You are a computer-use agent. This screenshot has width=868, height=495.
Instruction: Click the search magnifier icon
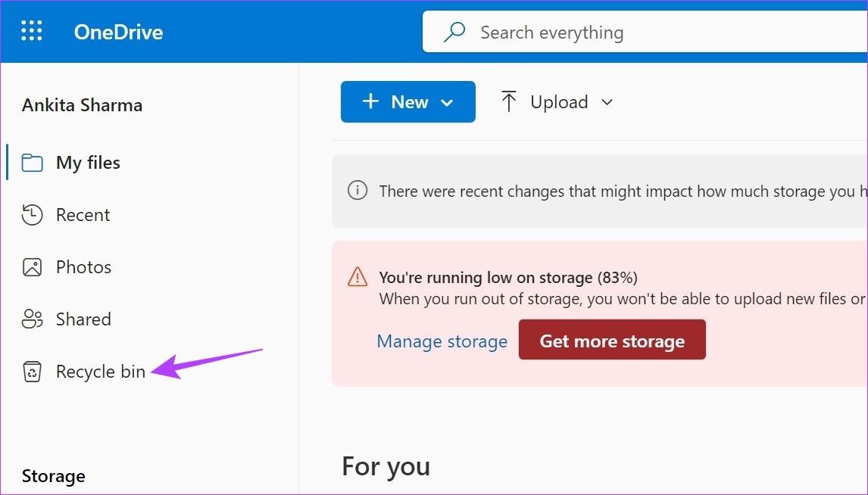tap(454, 32)
